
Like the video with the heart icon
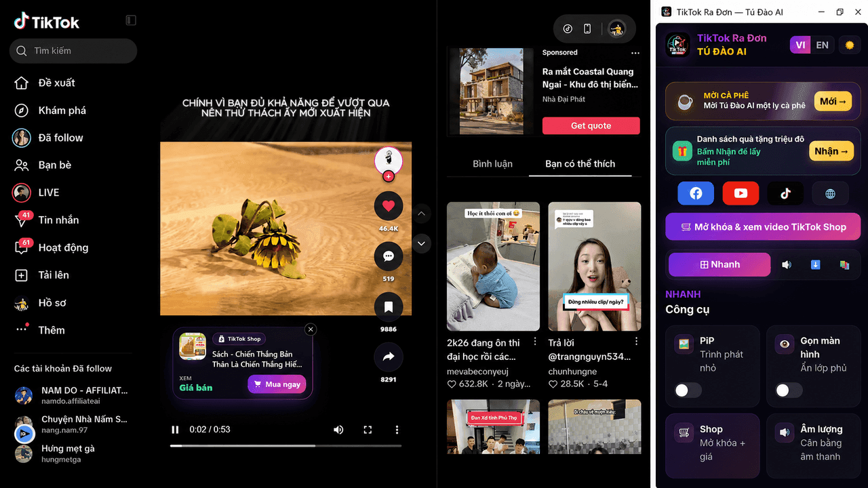[x=389, y=205]
